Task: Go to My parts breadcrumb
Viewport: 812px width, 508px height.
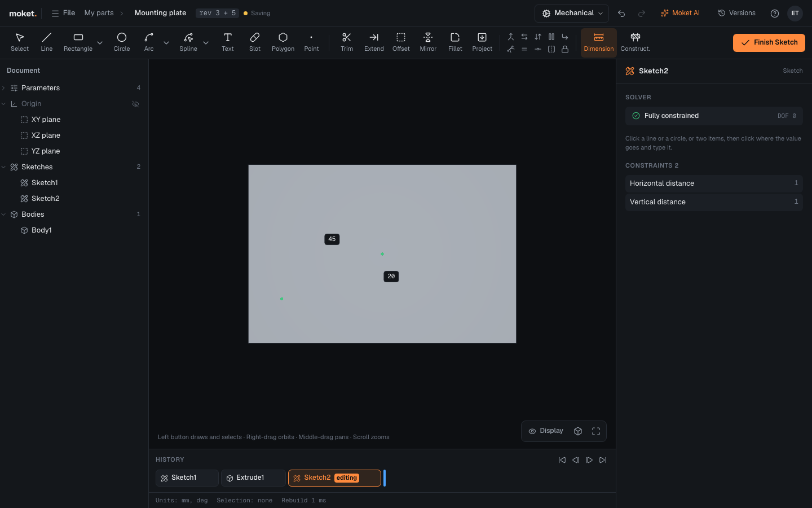Action: point(99,13)
